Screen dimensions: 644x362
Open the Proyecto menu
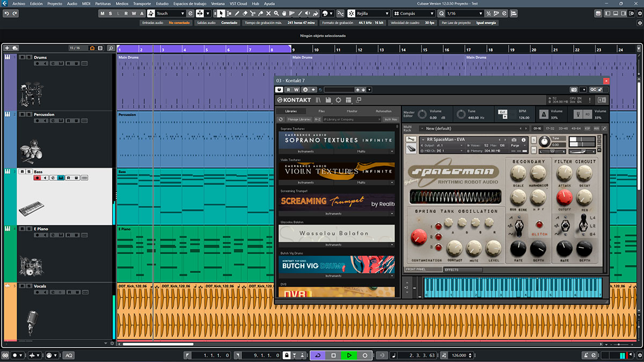54,4
